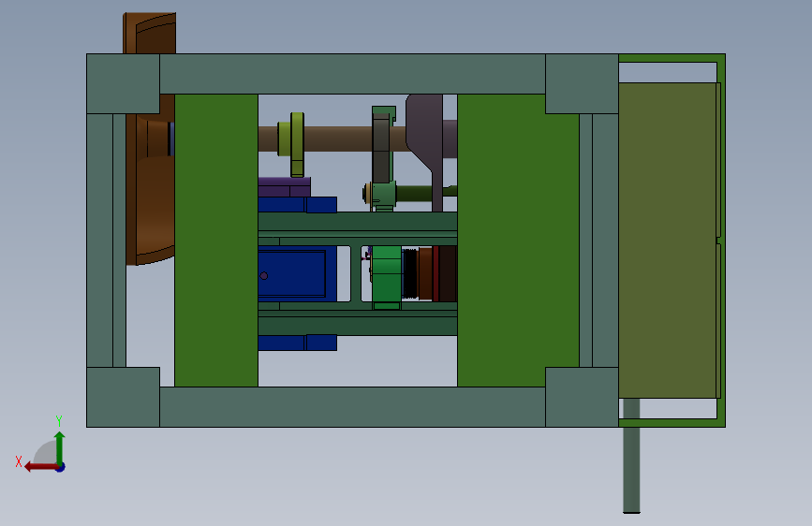Select the large blue box with the round hole
Image resolution: width=812 pixels, height=526 pixels.
coord(297,273)
